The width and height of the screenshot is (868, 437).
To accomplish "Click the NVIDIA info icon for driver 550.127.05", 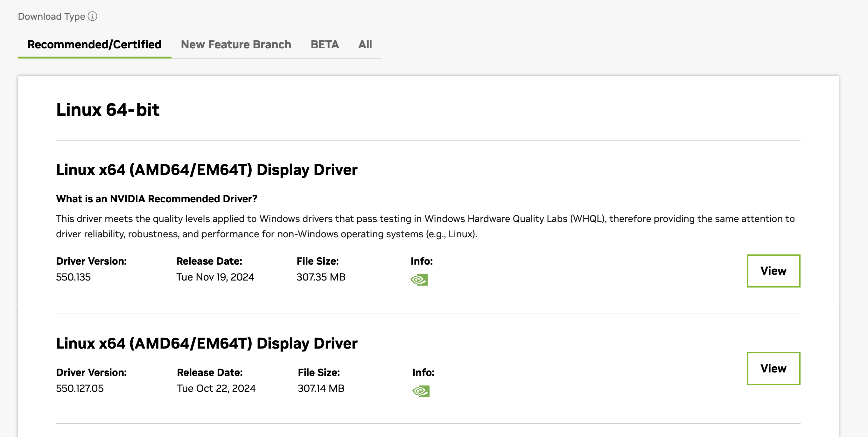I will point(421,391).
